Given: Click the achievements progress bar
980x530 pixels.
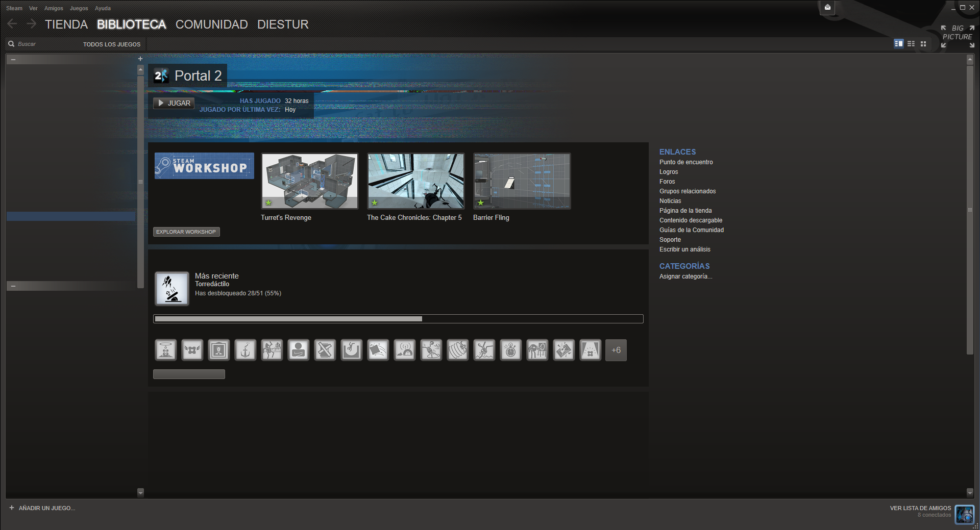Looking at the screenshot, I should pos(398,319).
